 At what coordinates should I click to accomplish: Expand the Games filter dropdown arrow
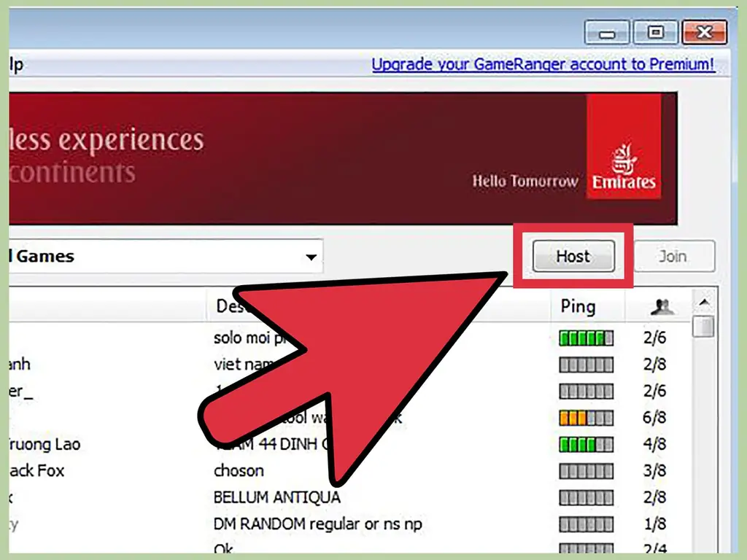coord(311,257)
